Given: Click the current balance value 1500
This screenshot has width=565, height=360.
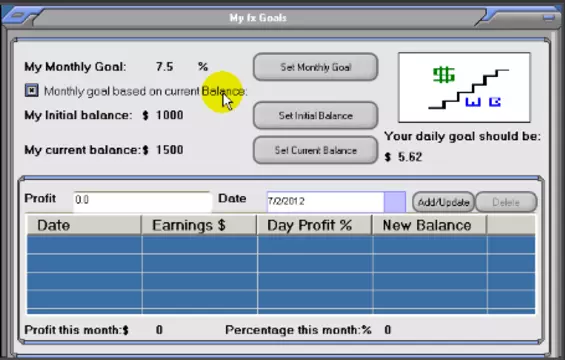Looking at the screenshot, I should pyautogui.click(x=169, y=150).
